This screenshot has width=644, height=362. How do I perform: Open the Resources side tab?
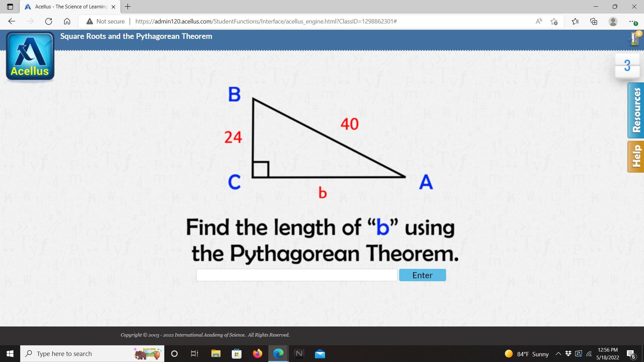(636, 110)
